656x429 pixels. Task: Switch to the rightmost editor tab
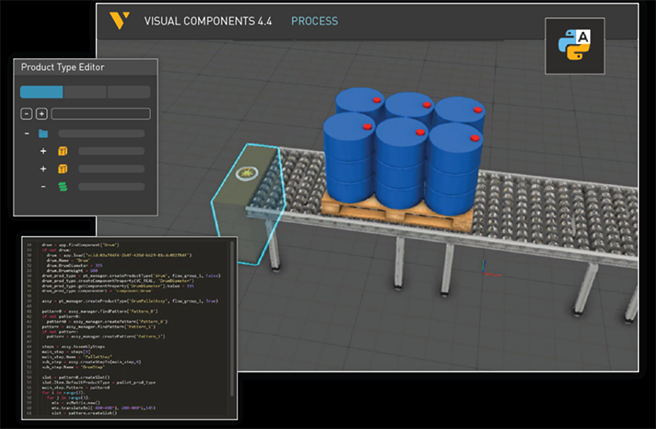pos(128,92)
